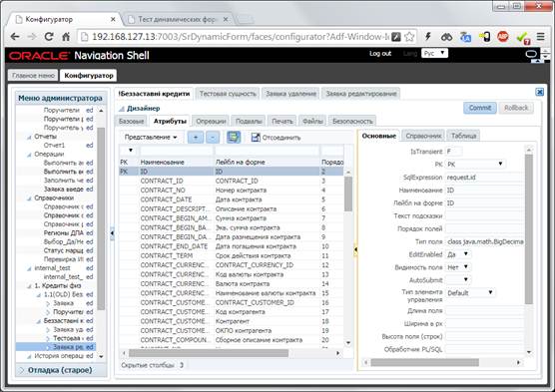Image resolution: width=555 pixels, height=392 pixels.
Task: Collapse the 1. Кредиты физ tree node
Action: pos(29,286)
